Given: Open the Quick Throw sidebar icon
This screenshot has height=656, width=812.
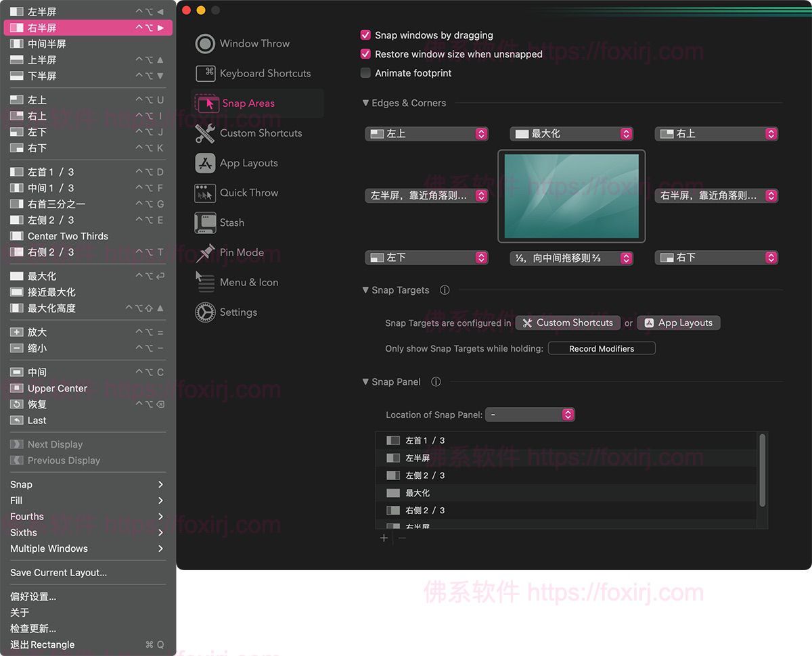Looking at the screenshot, I should tap(205, 193).
